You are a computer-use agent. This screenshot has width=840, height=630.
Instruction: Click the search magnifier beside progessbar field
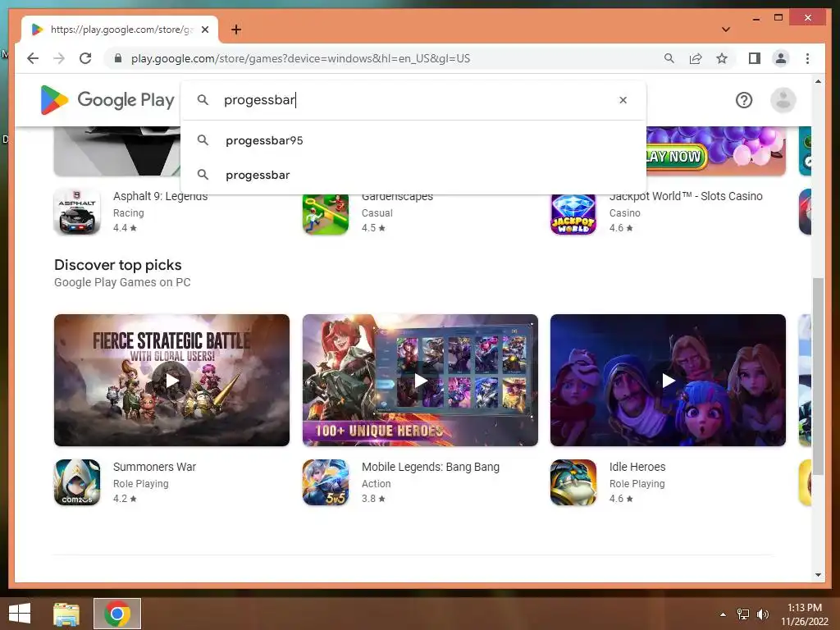coord(203,99)
